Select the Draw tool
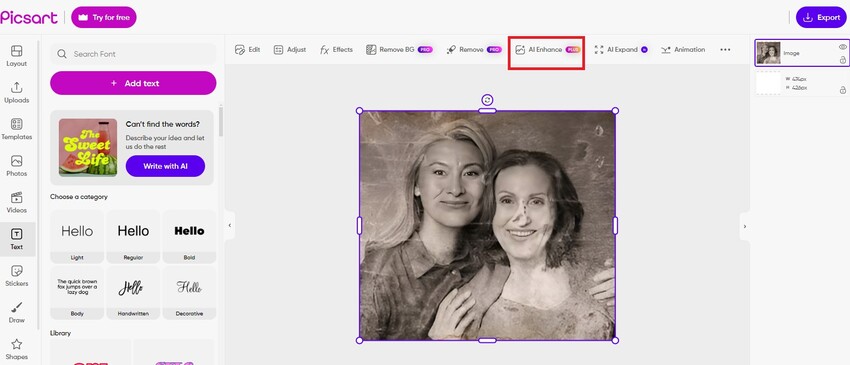Screen dimensions: 850x365 click(x=16, y=312)
